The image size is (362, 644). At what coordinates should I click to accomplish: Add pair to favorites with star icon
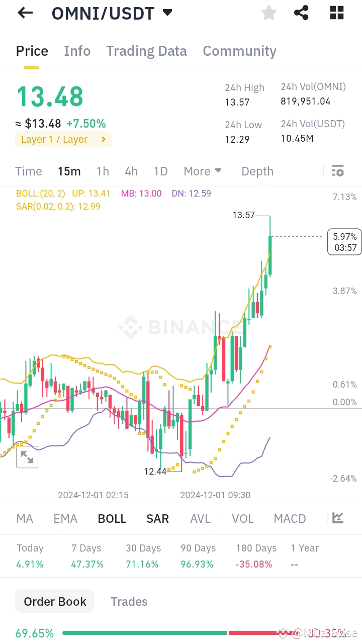[269, 13]
